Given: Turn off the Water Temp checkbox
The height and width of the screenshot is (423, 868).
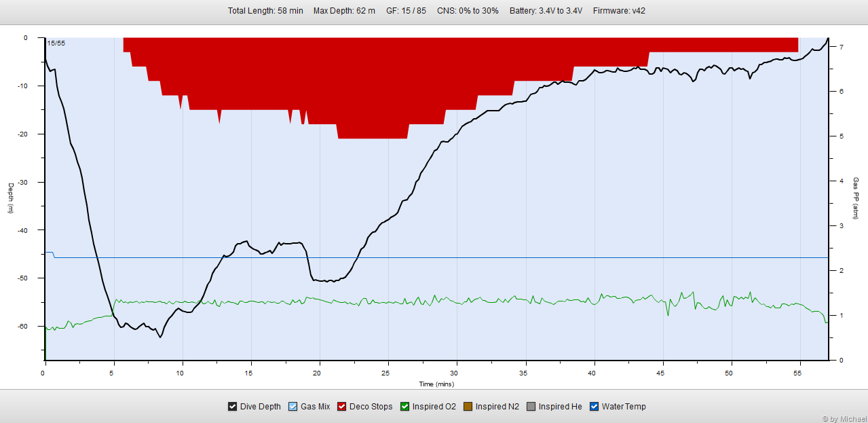Looking at the screenshot, I should [595, 407].
